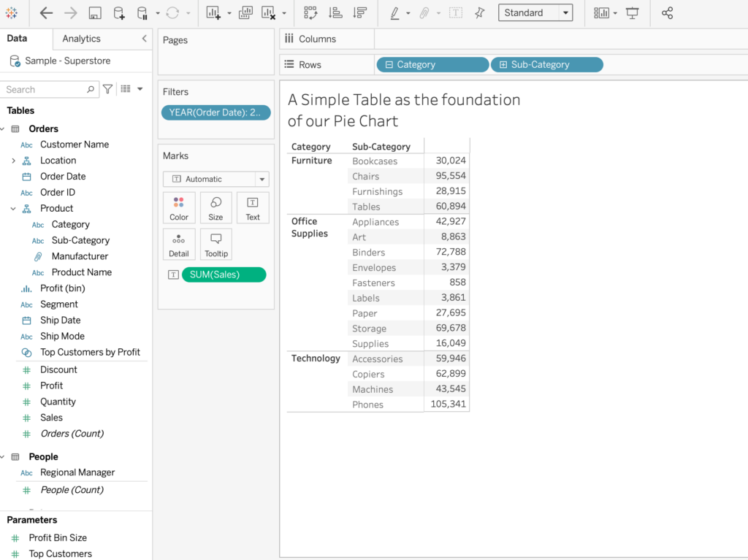The image size is (748, 560).
Task: Sort descending using the toolbar icon
Action: 359,13
